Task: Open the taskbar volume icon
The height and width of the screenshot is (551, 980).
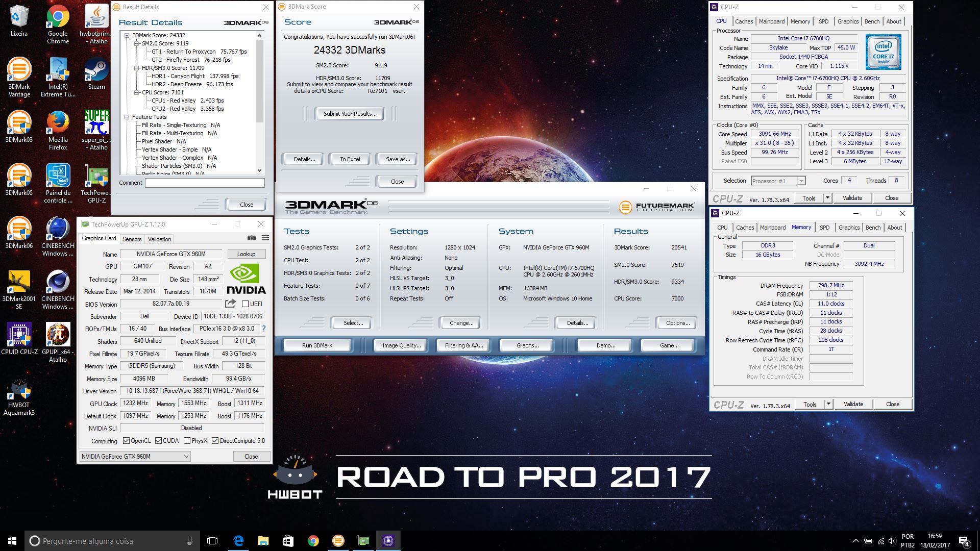Action: [892, 541]
